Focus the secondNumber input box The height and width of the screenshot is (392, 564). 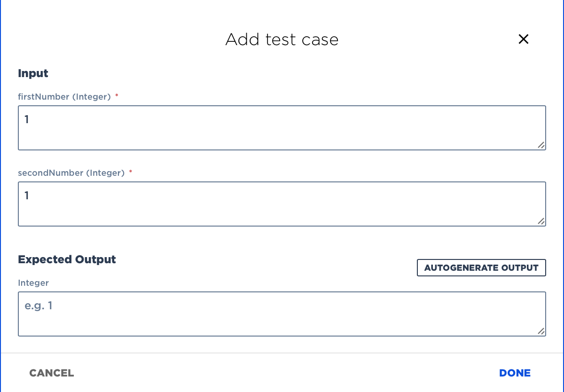pyautogui.click(x=282, y=204)
